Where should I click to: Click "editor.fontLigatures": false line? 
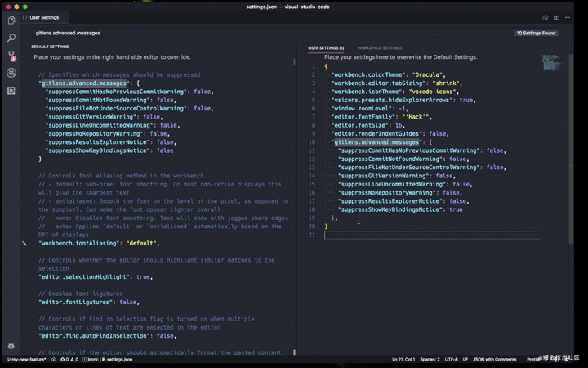tap(89, 303)
